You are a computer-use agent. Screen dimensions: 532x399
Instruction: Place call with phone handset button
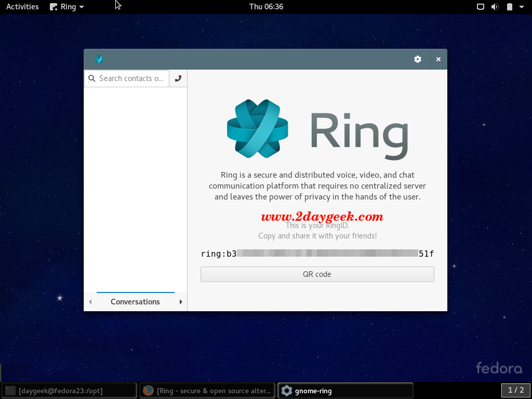(178, 78)
